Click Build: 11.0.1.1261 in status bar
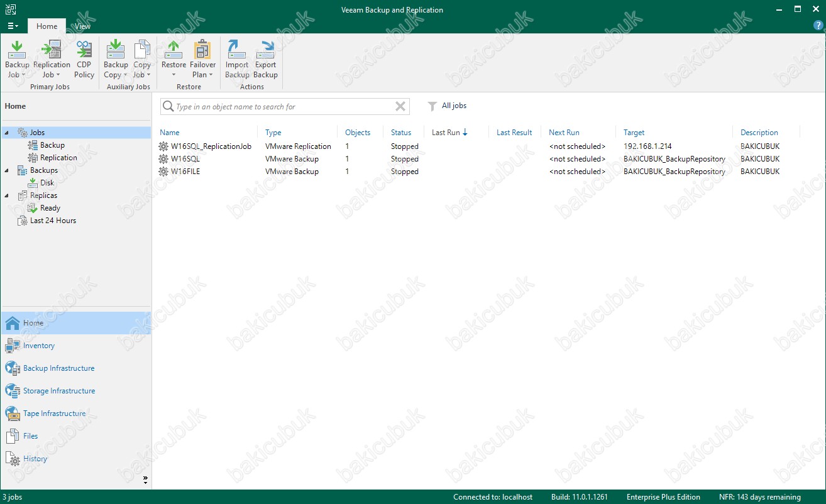This screenshot has height=504, width=826. 580,497
